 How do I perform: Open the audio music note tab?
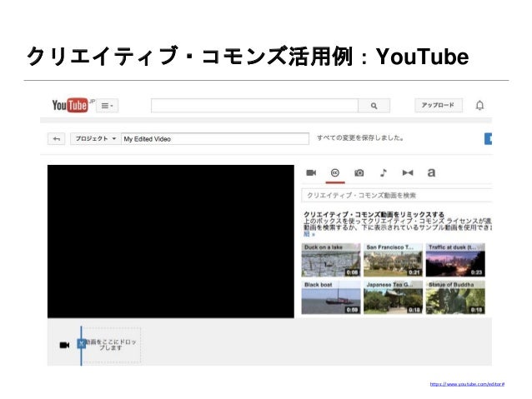point(383,173)
